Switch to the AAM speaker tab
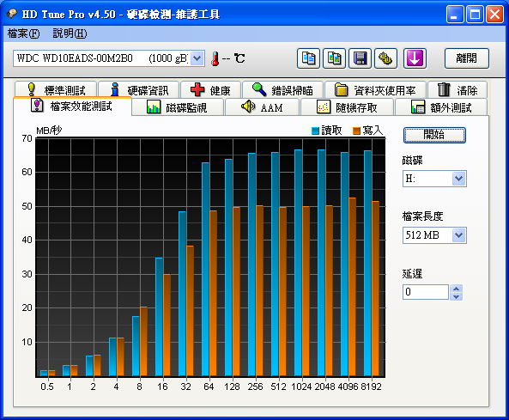 (263, 107)
